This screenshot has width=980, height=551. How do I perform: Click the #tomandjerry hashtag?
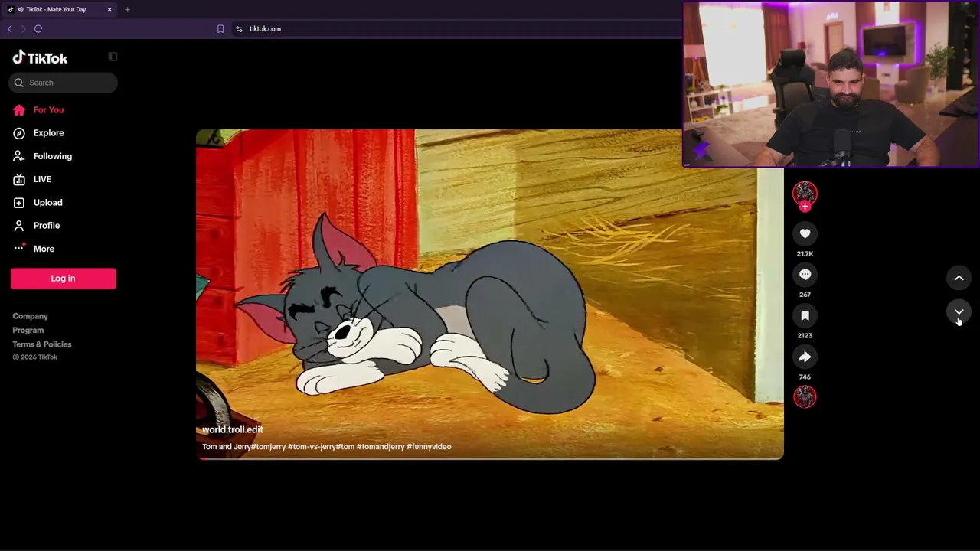381,447
